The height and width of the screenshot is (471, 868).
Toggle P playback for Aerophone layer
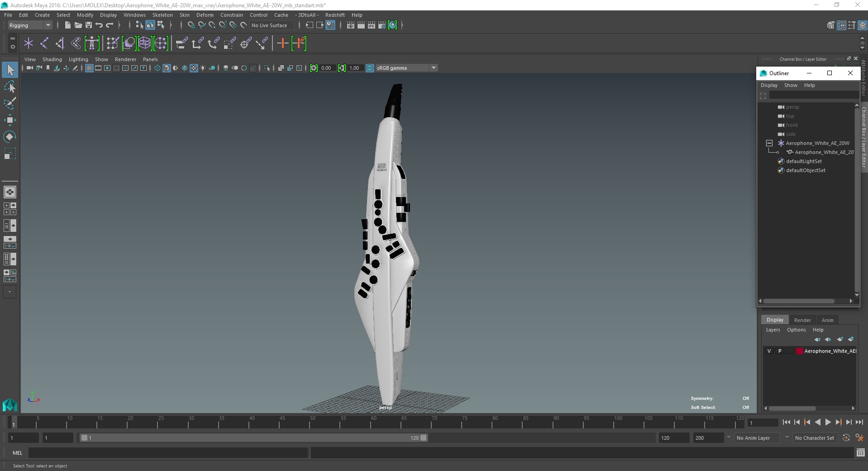(779, 351)
